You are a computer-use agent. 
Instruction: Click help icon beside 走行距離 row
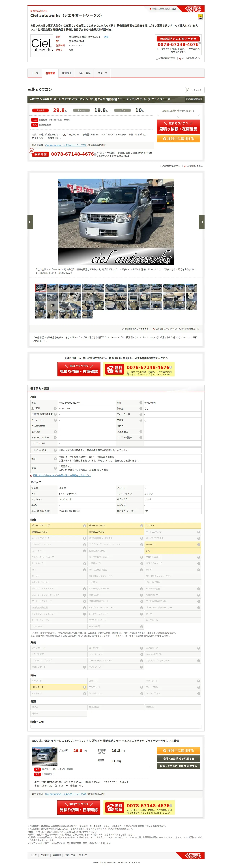click(55, 408)
